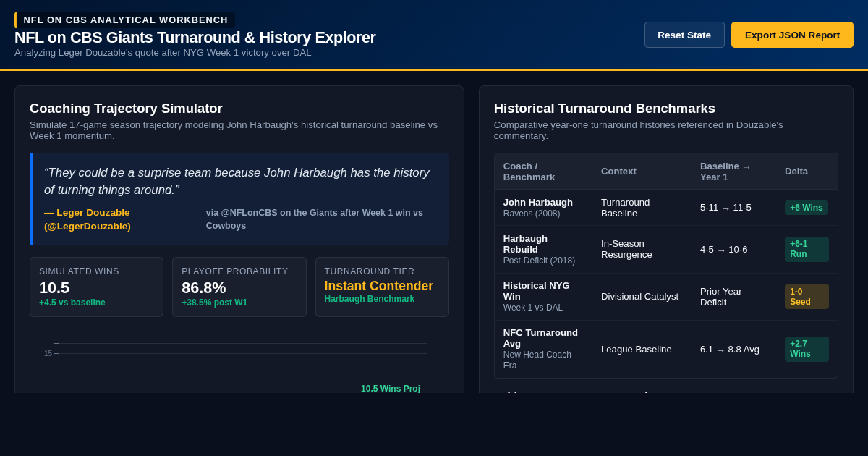Click the +2.7 Wins delta badge
Viewport: 868px width, 456px height.
(x=807, y=349)
